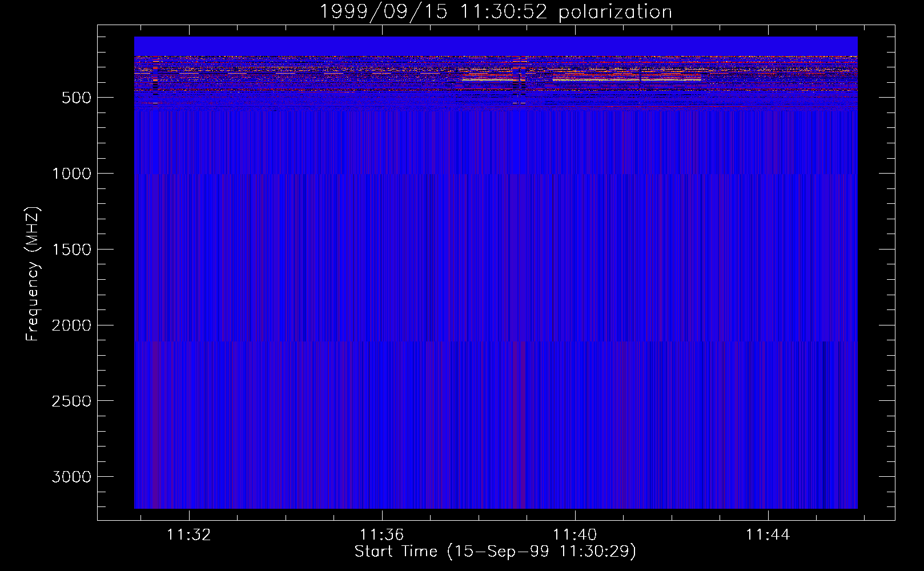This screenshot has width=924, height=571.
Task: Click the 1500 frequency tick label
Action: 71,250
